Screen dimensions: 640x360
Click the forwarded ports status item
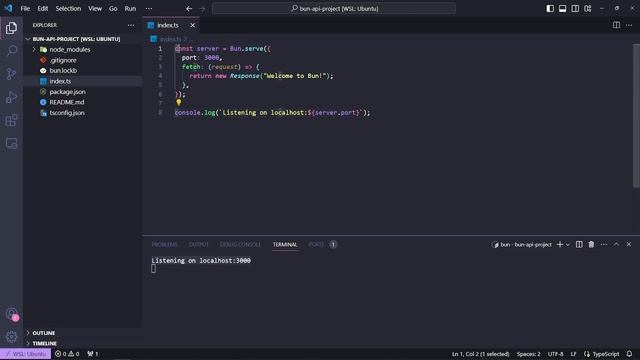click(x=93, y=354)
